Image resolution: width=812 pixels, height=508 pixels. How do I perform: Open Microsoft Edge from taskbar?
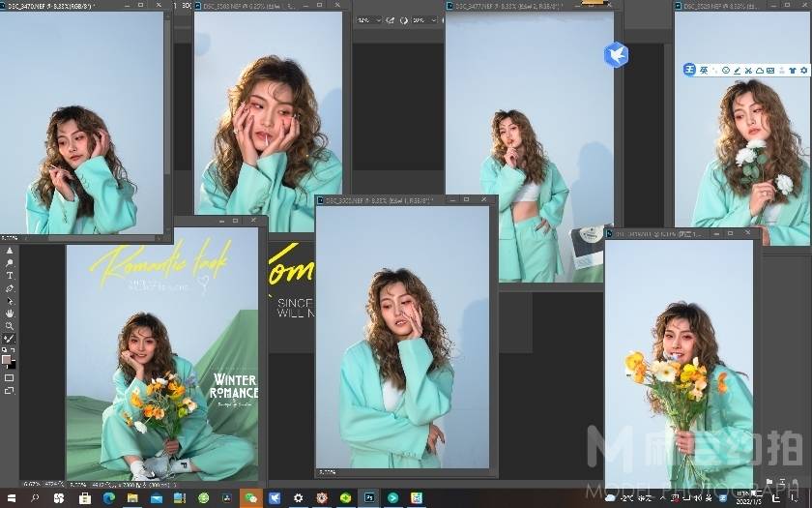pos(108,498)
